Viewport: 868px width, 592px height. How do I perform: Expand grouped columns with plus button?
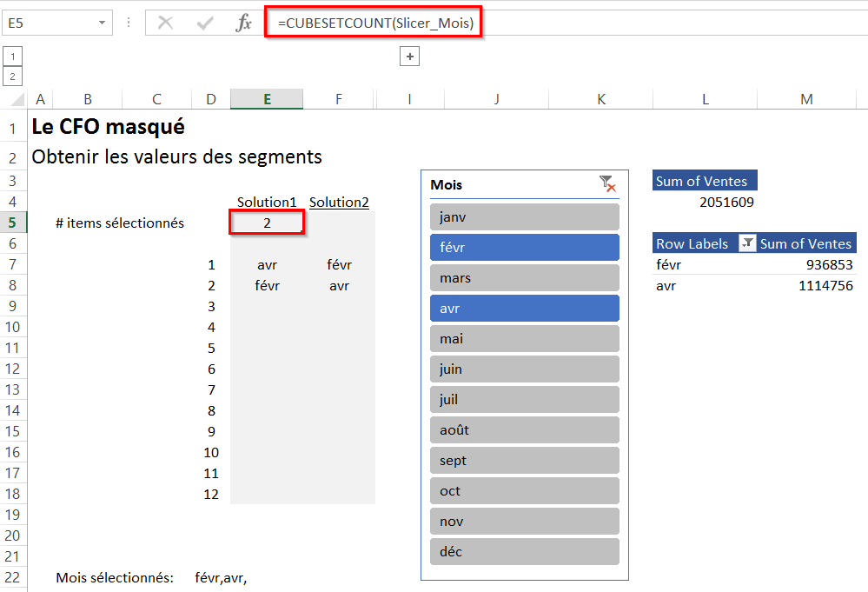point(409,56)
